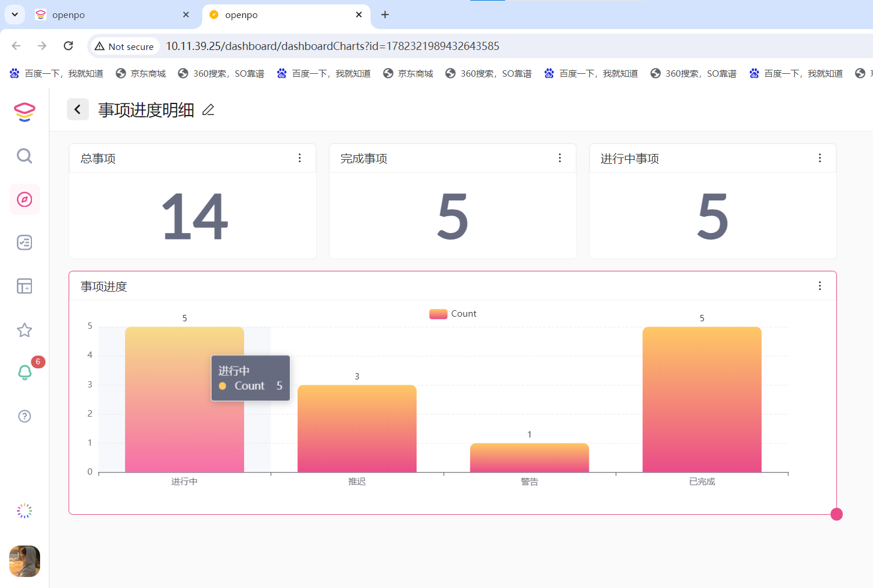The image size is (873, 588).
Task: Close the first openpo tab
Action: (x=186, y=15)
